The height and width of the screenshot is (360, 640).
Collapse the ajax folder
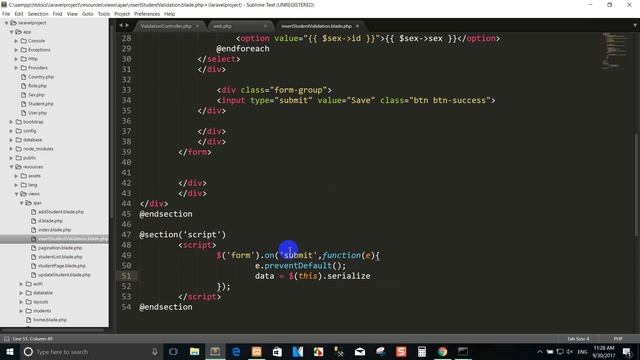tap(21, 203)
